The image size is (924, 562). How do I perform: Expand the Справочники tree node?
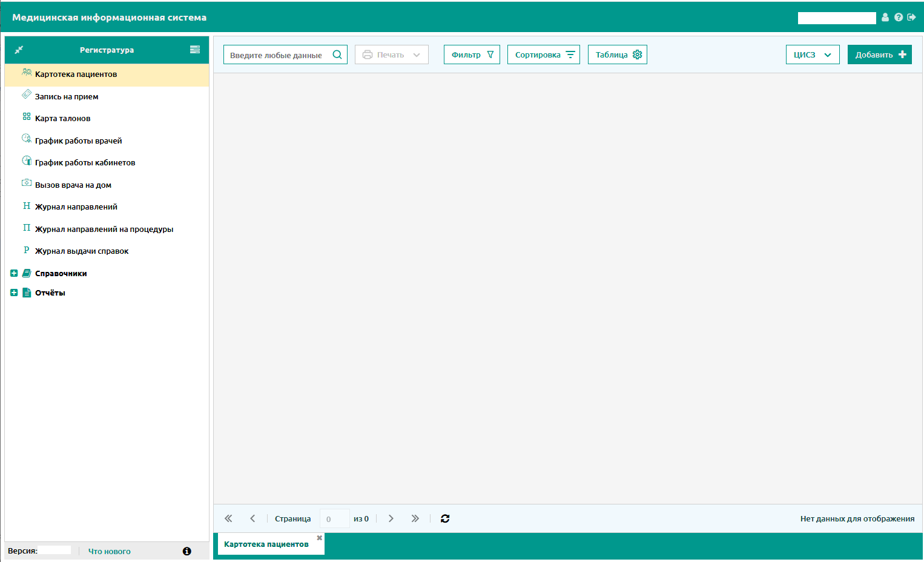click(x=14, y=273)
